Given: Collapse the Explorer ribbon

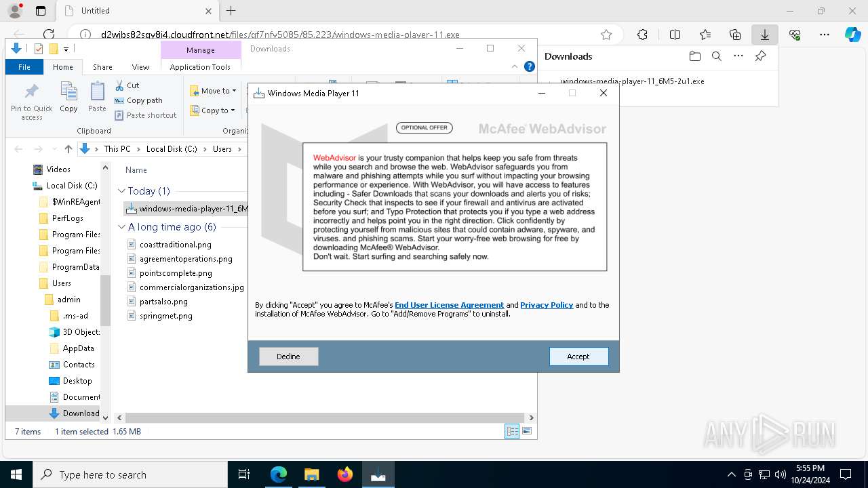Looking at the screenshot, I should point(515,66).
